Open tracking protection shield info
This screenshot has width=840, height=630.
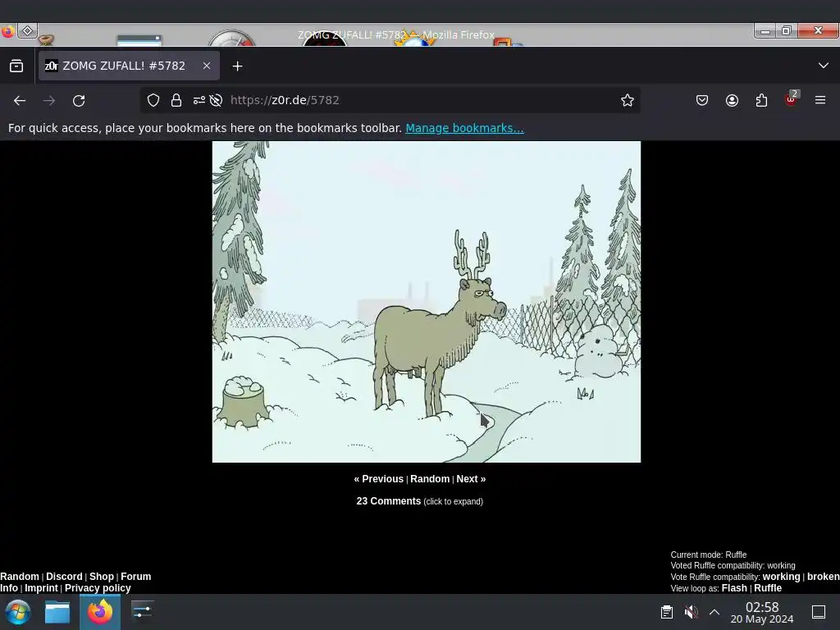coord(153,100)
